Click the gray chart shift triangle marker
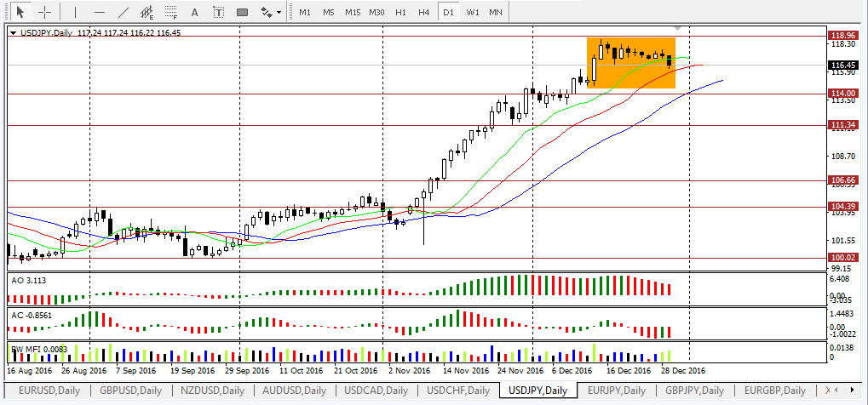Screen dimensions: 868x405 [x=678, y=28]
